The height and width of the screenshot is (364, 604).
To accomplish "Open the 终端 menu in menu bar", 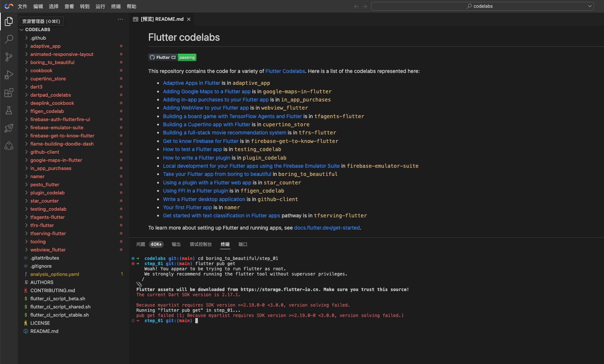I will pos(116,6).
